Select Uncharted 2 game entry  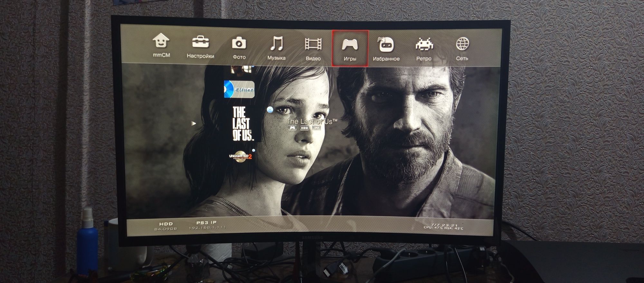tap(241, 157)
